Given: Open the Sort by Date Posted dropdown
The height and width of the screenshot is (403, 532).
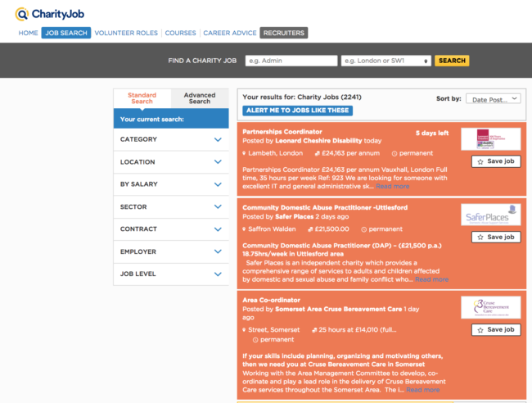Looking at the screenshot, I should (x=492, y=99).
